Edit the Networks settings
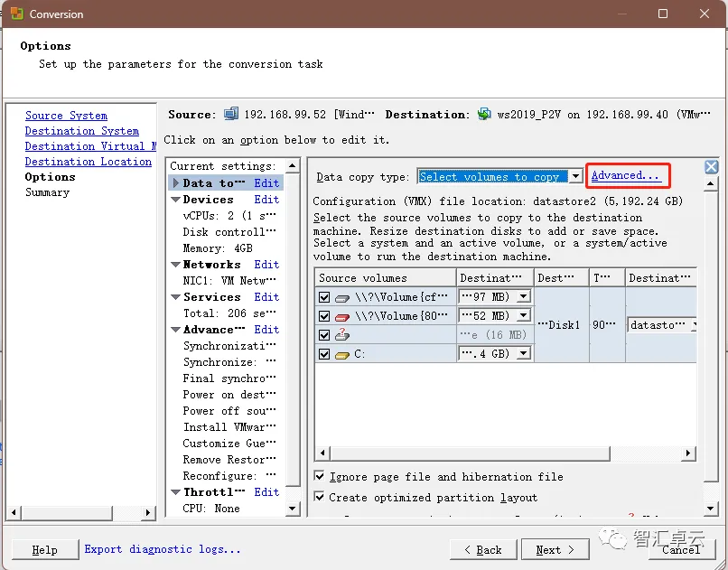This screenshot has height=570, width=728. (266, 264)
